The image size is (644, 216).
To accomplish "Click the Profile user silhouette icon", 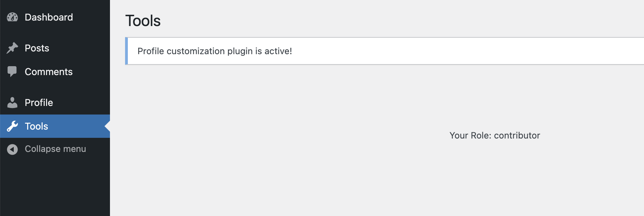I will click(x=12, y=103).
